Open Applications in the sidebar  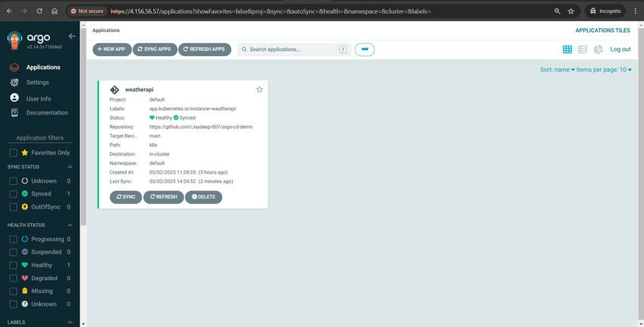tap(43, 67)
